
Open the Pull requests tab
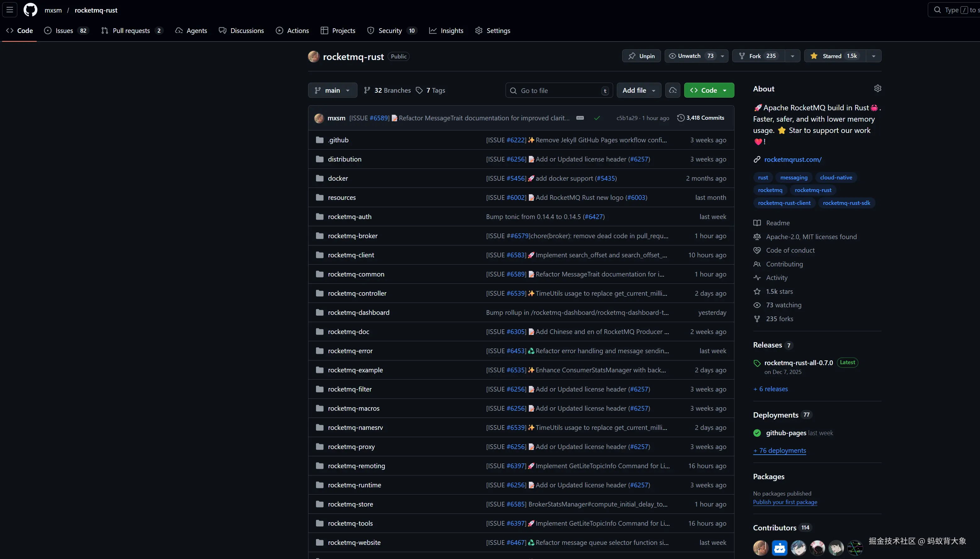click(x=132, y=31)
